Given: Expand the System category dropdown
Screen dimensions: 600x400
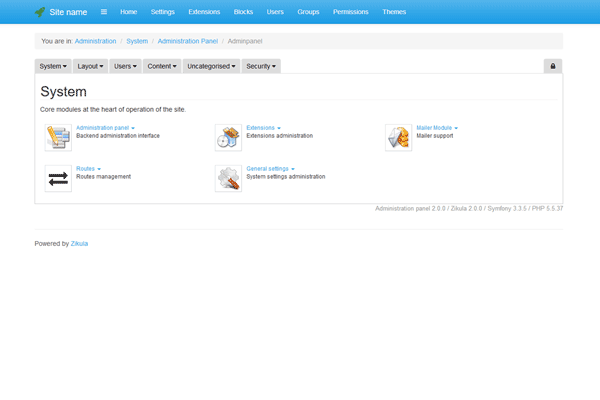Looking at the screenshot, I should click(x=53, y=66).
